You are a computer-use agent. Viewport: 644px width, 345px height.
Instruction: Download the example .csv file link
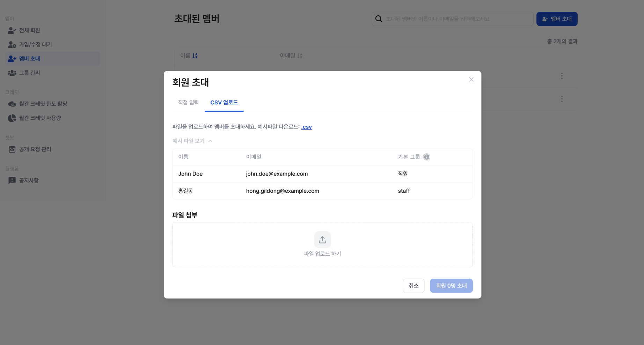pyautogui.click(x=306, y=127)
